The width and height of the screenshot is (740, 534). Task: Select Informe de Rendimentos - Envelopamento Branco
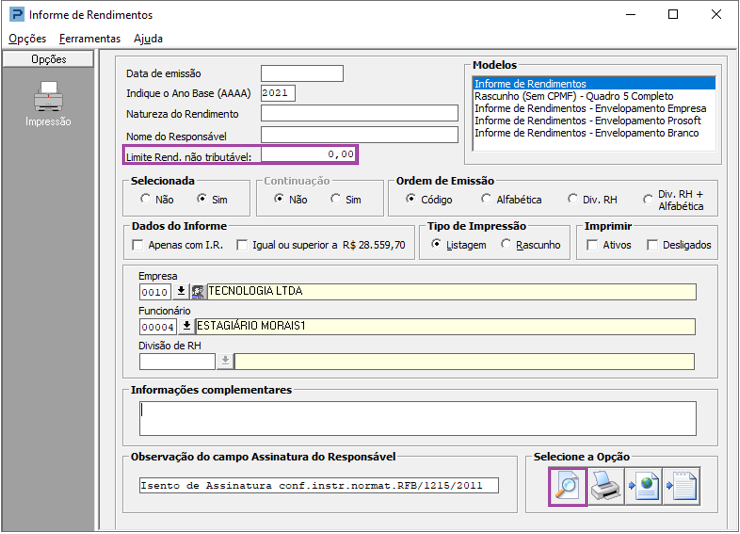(x=594, y=133)
